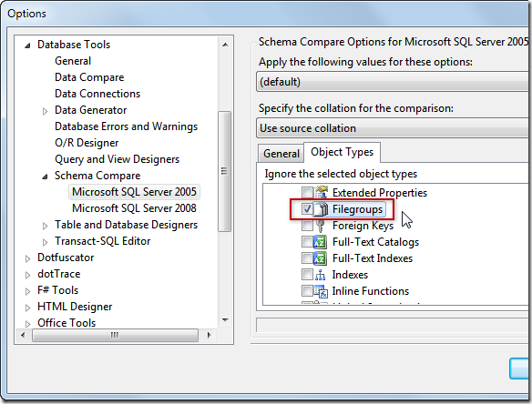
Task: Click the Full-Text Indexes icon
Action: pyautogui.click(x=320, y=258)
